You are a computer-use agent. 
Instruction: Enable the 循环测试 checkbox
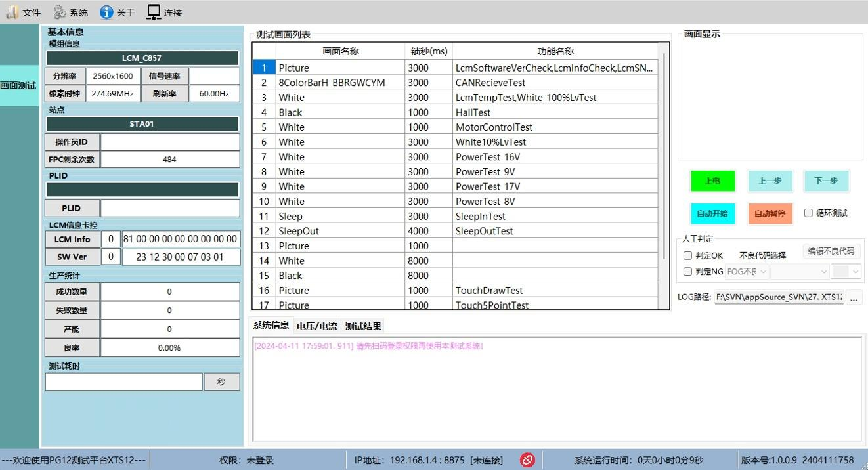(808, 213)
